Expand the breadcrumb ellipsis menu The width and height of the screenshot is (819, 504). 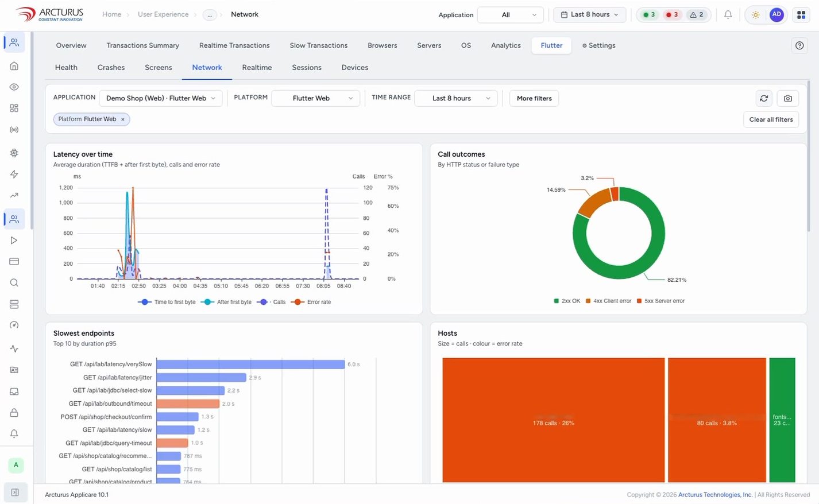pos(210,15)
